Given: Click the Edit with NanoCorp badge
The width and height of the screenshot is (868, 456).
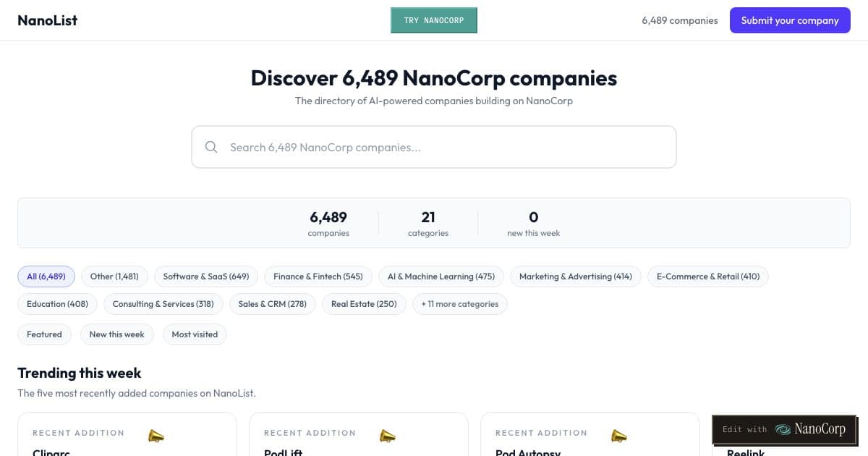Looking at the screenshot, I should pos(784,429).
